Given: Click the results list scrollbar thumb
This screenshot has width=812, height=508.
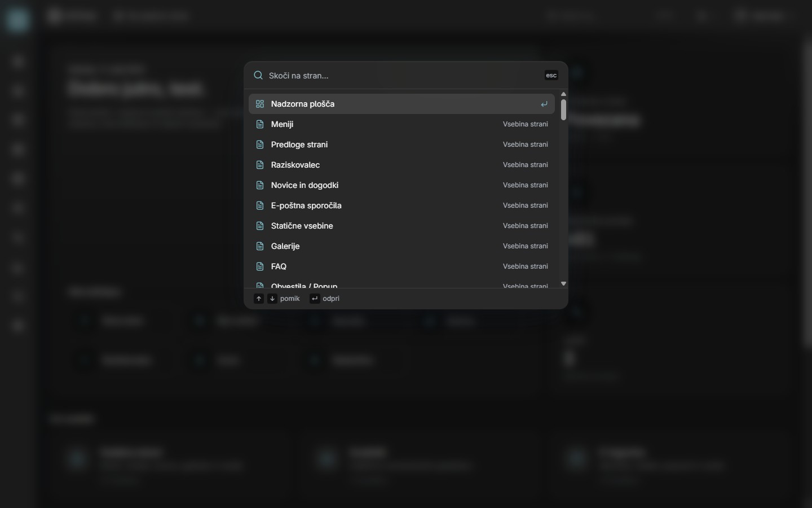Looking at the screenshot, I should point(563,110).
